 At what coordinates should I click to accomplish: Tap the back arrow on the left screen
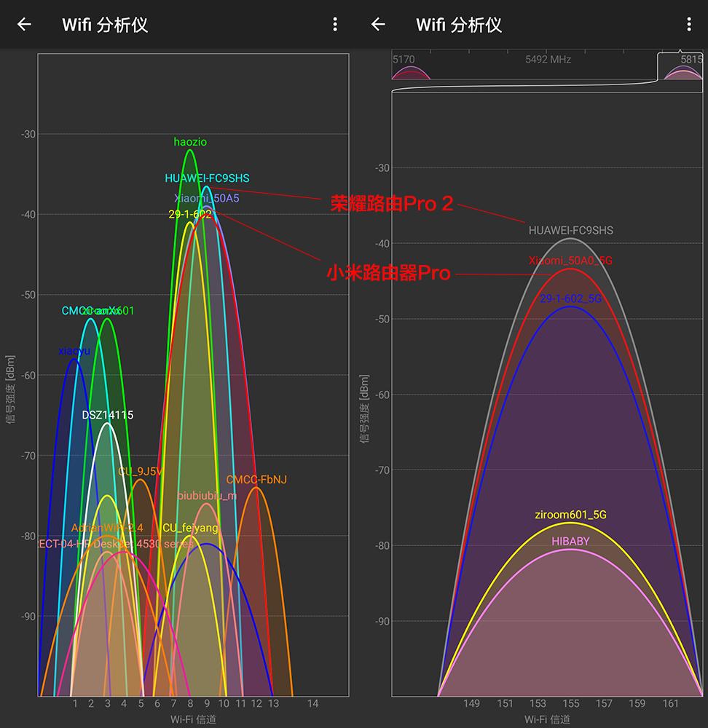pos(24,24)
